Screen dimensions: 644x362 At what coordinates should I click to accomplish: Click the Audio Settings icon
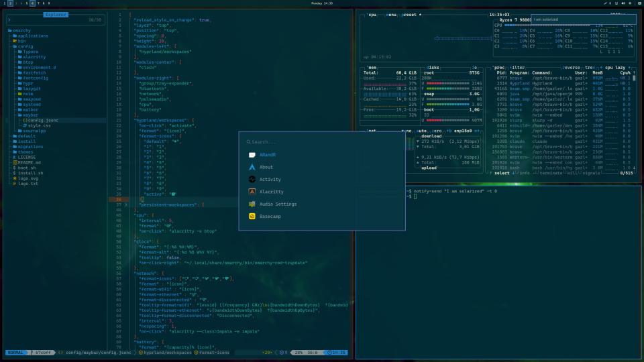(252, 204)
